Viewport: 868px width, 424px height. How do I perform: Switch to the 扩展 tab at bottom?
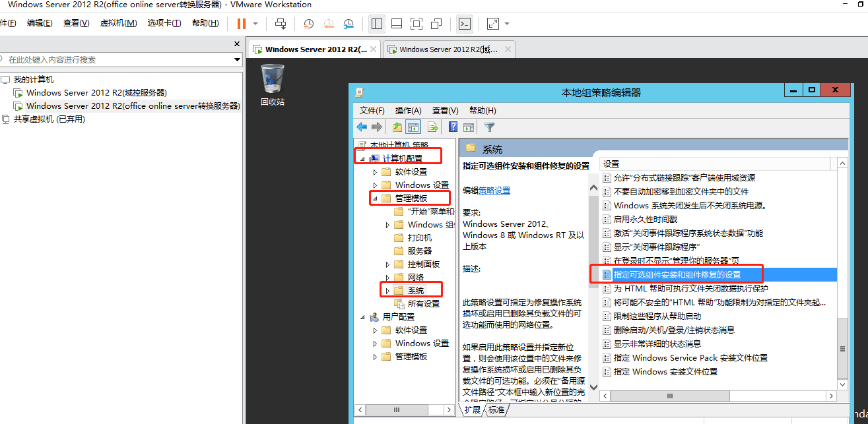coord(472,410)
